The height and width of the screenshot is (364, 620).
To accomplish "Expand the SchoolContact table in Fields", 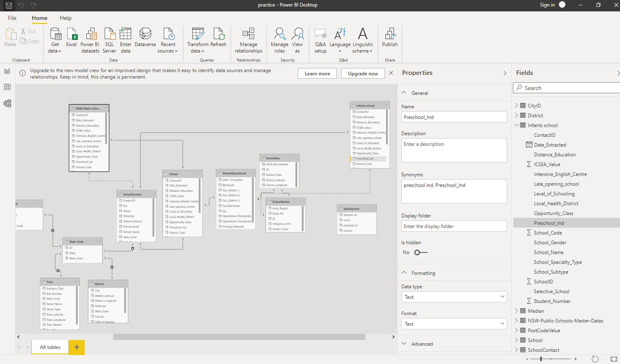I will click(517, 350).
